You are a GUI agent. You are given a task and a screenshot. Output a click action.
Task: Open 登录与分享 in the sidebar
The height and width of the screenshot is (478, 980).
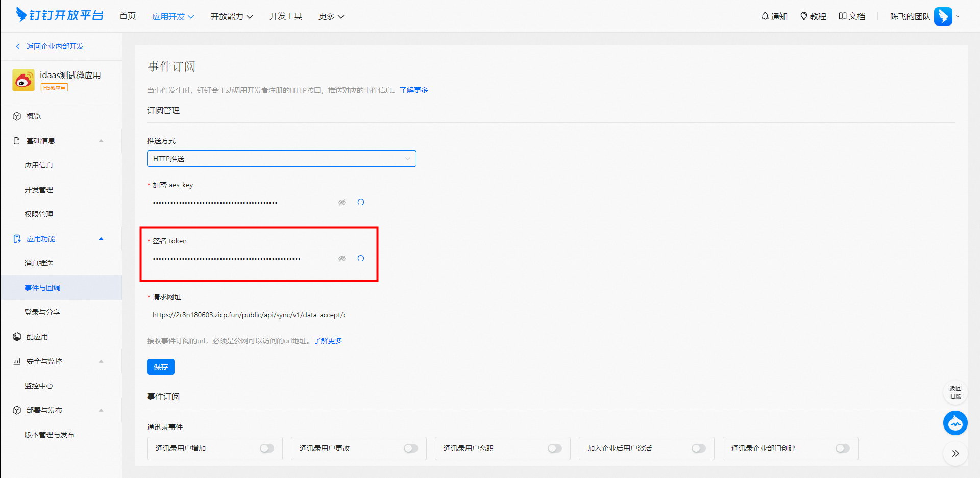click(42, 312)
